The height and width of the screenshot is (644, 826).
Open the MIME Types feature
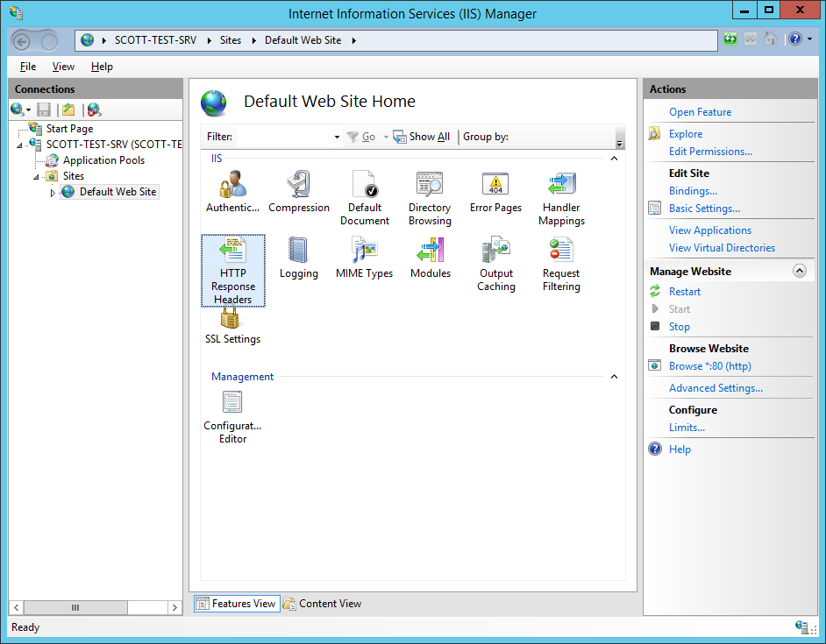click(364, 254)
